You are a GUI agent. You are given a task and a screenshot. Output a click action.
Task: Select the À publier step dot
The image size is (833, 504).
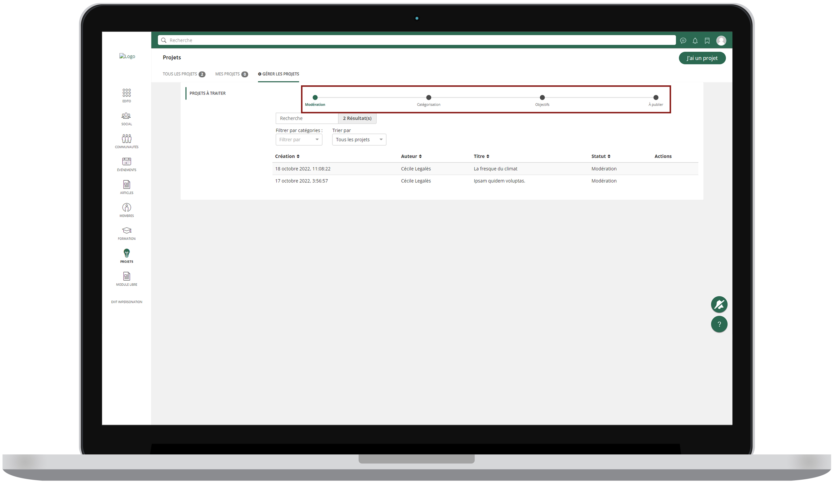[656, 98]
